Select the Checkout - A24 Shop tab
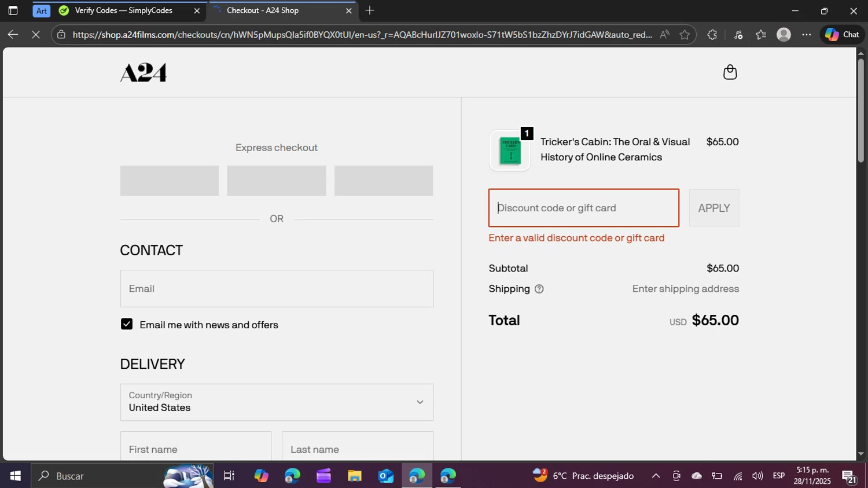This screenshot has height=488, width=868. coord(263,10)
